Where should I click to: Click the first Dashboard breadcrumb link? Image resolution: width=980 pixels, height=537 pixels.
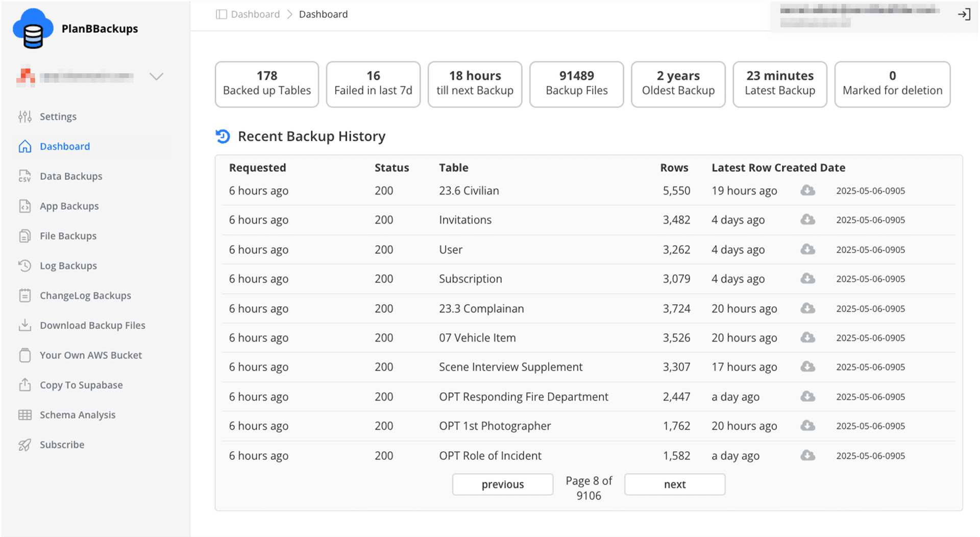pyautogui.click(x=255, y=14)
